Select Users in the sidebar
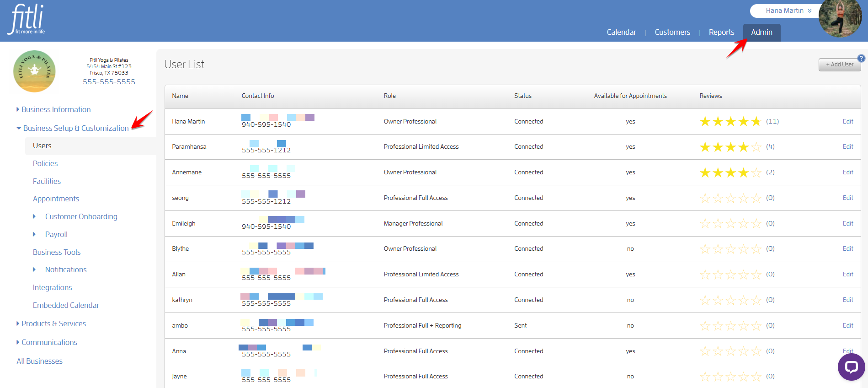The image size is (868, 388). point(91,146)
